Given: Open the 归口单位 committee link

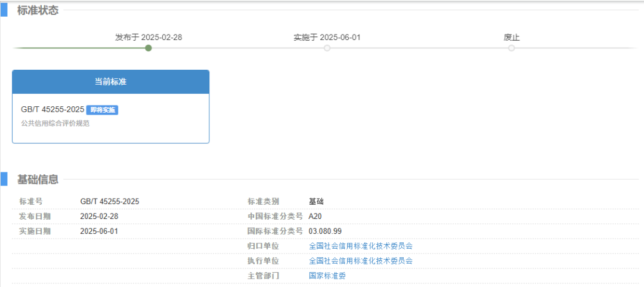Looking at the screenshot, I should [360, 246].
